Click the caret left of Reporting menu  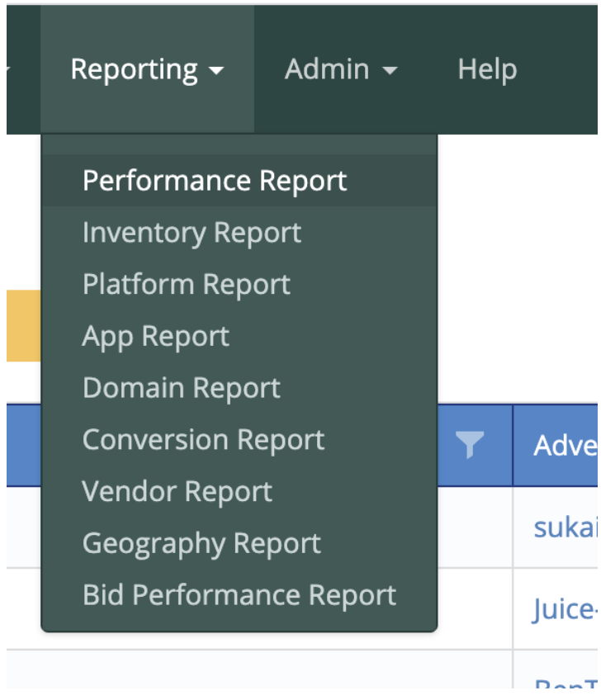pos(8,69)
